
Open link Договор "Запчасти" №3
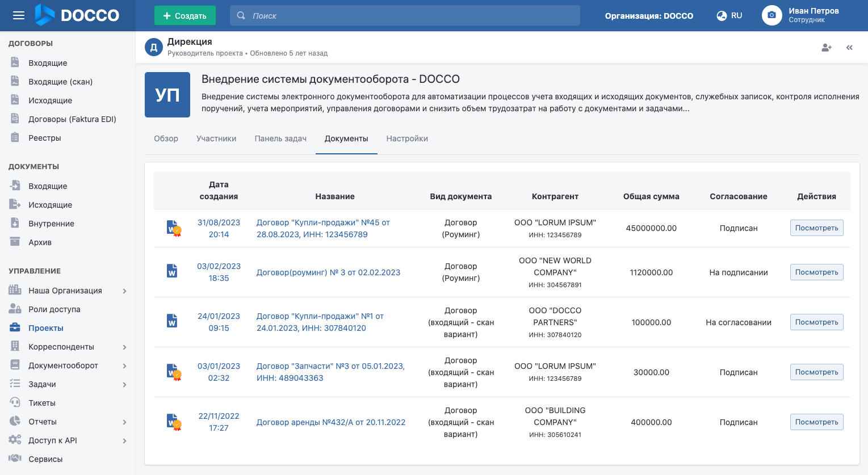330,372
